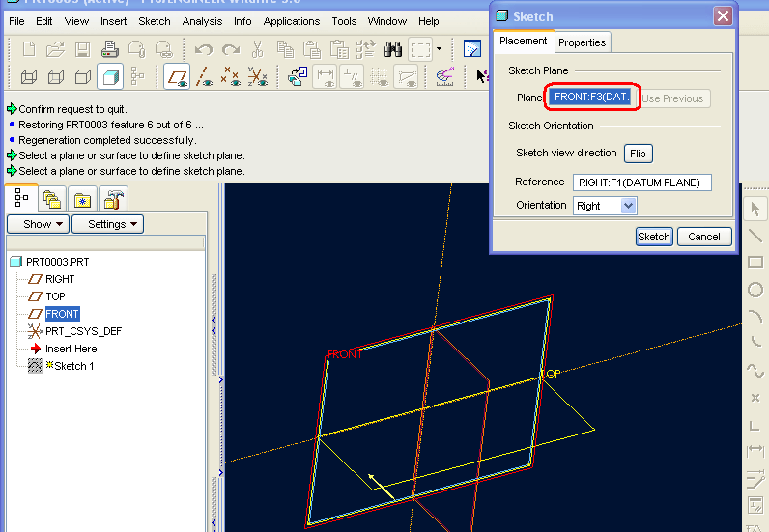Toggle datum points display
Image resolution: width=769 pixels, height=532 pixels.
point(231,77)
